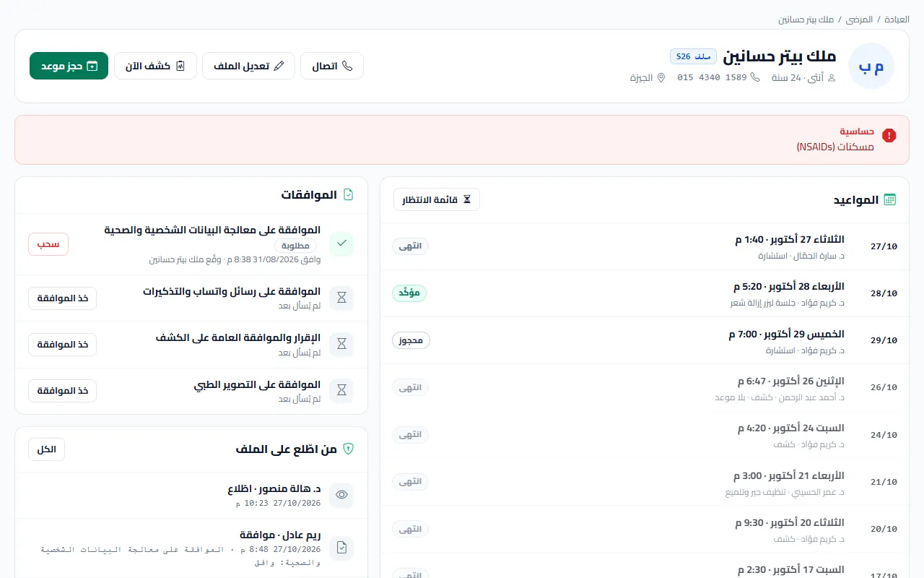Take consent for التصوير الطبي
The image size is (924, 578).
[62, 391]
